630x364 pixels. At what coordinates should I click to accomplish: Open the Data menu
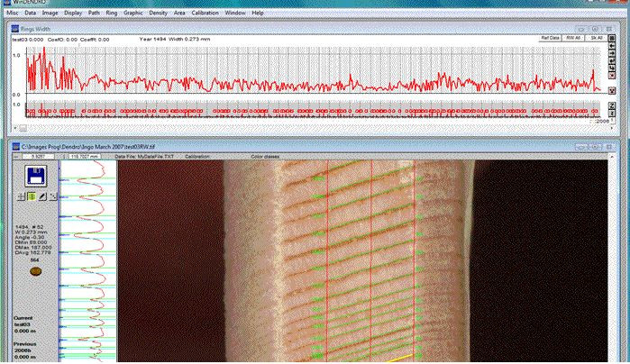(30, 13)
